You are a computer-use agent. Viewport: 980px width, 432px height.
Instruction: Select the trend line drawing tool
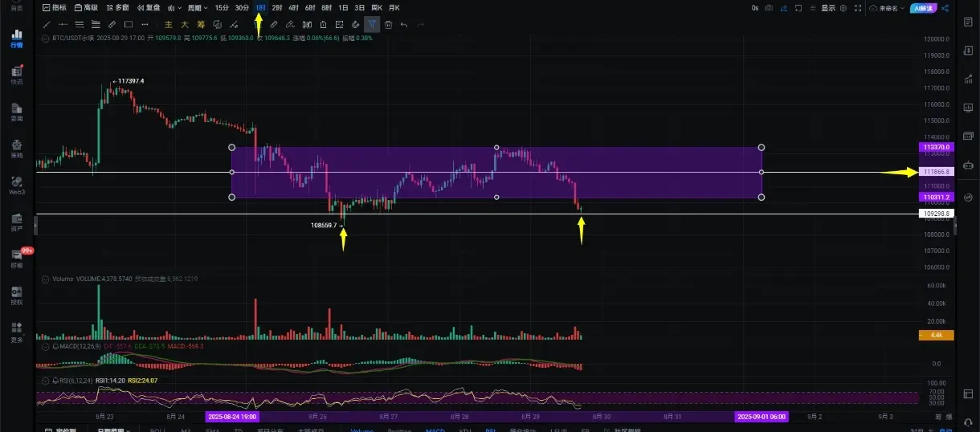point(46,25)
